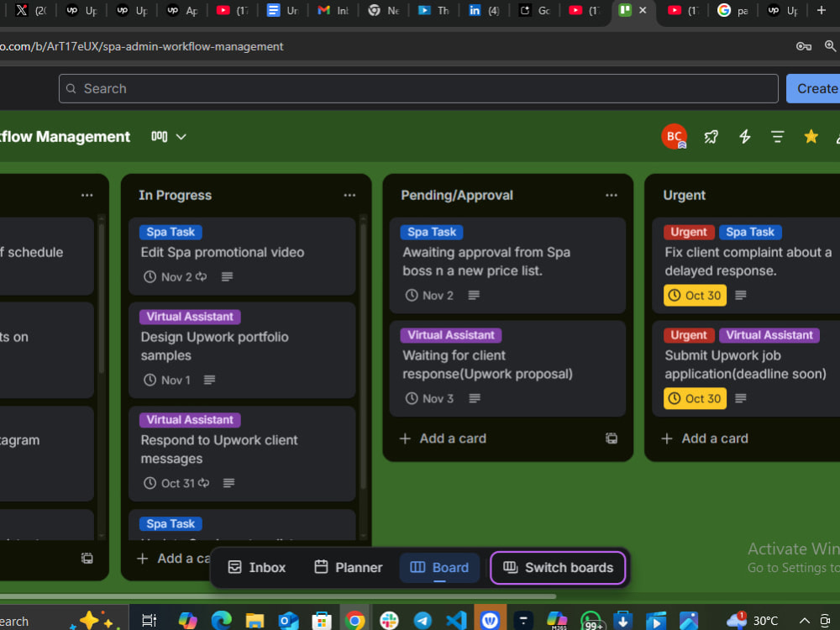This screenshot has height=630, width=840.
Task: Switch to the Google search 'pa' tab
Action: 732,10
